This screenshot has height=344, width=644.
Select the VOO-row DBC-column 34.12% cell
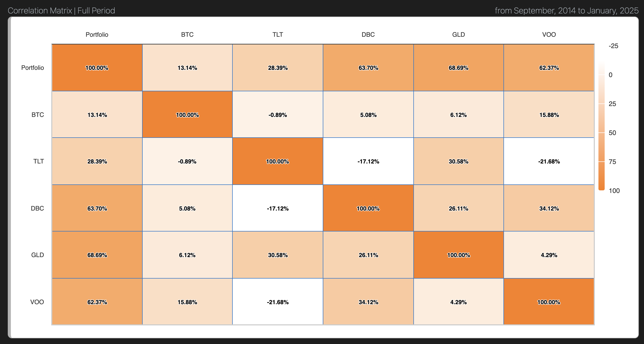click(x=368, y=302)
